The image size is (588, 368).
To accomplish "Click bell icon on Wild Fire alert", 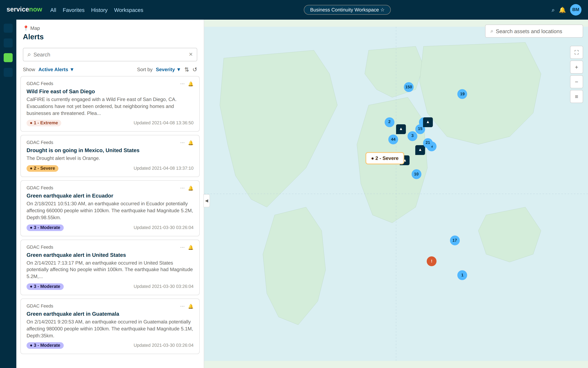I will [191, 84].
